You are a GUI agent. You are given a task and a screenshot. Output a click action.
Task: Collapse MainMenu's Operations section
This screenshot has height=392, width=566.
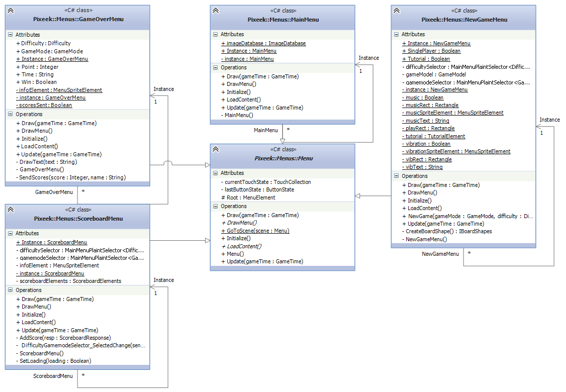216,68
